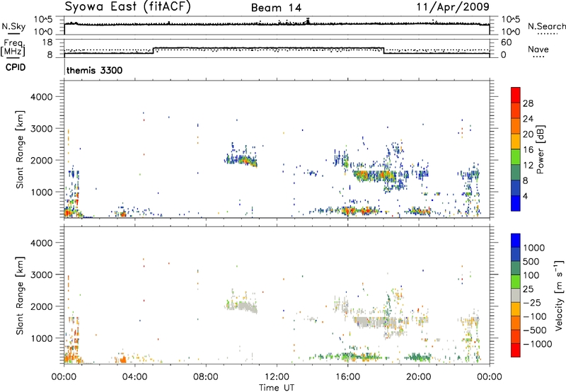Viewport: 566px width, 392px height.
Task: Click the 'Power [dB]' color bar label
Action: click(541, 149)
